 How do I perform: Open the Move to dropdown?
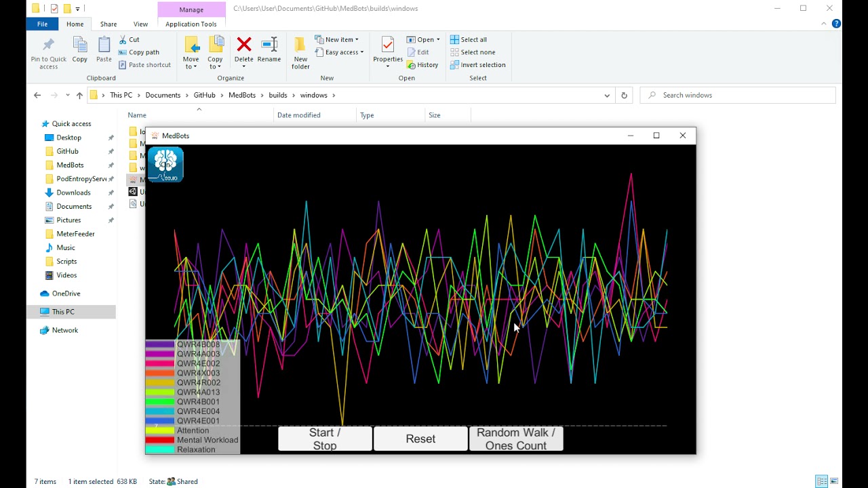pyautogui.click(x=191, y=63)
